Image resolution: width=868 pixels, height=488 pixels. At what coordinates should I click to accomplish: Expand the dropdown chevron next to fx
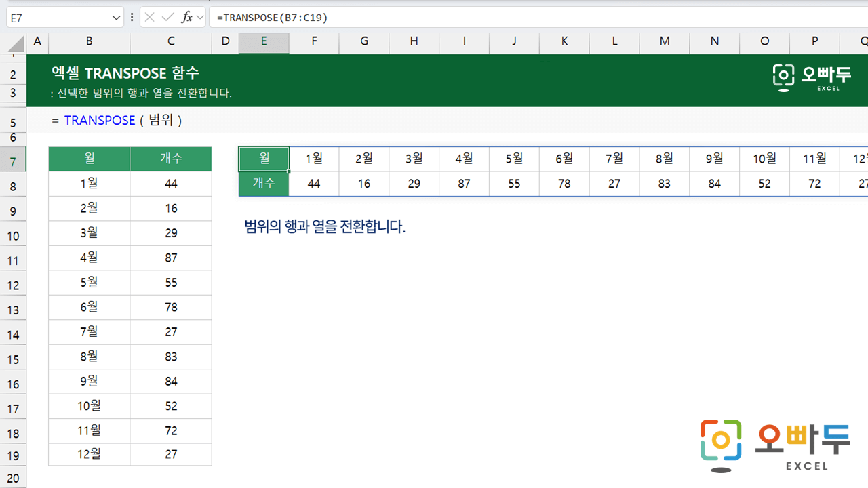[200, 18]
